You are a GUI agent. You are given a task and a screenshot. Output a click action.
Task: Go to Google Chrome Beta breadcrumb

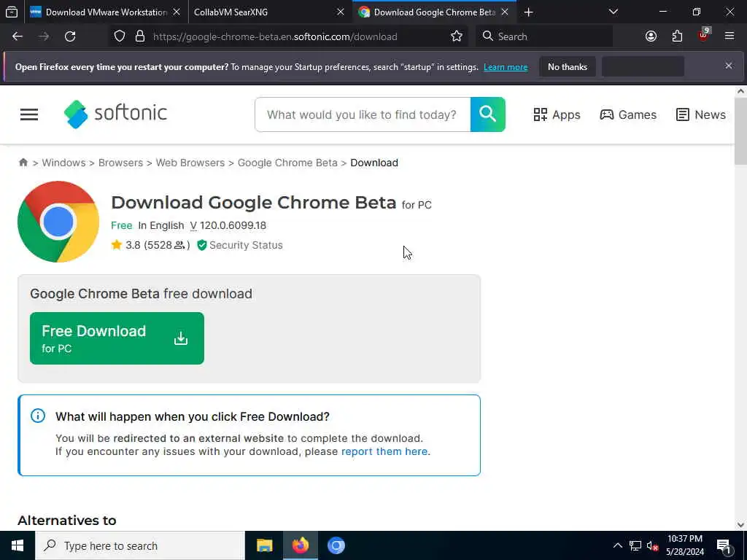287,163
